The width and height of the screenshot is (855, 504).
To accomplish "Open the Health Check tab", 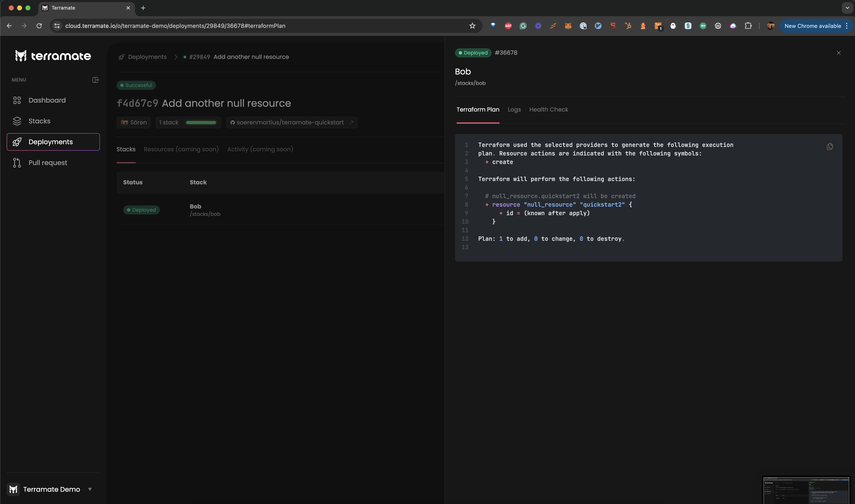I will pyautogui.click(x=549, y=109).
